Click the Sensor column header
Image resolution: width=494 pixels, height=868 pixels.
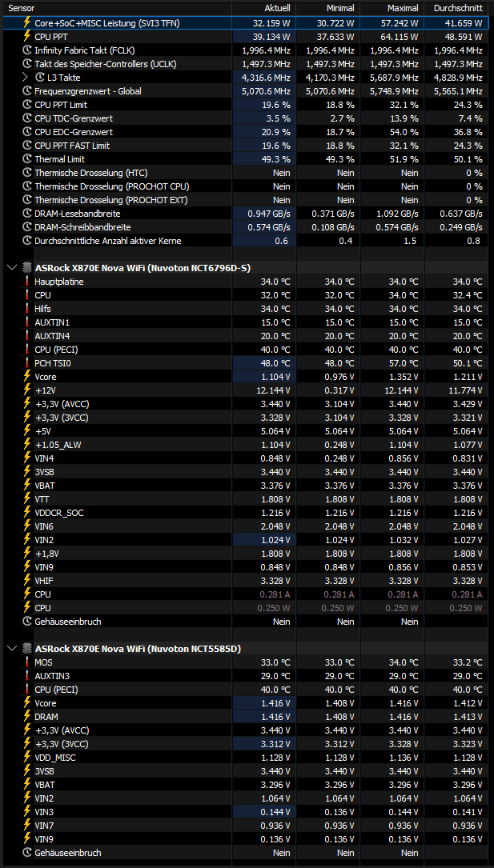21,8
